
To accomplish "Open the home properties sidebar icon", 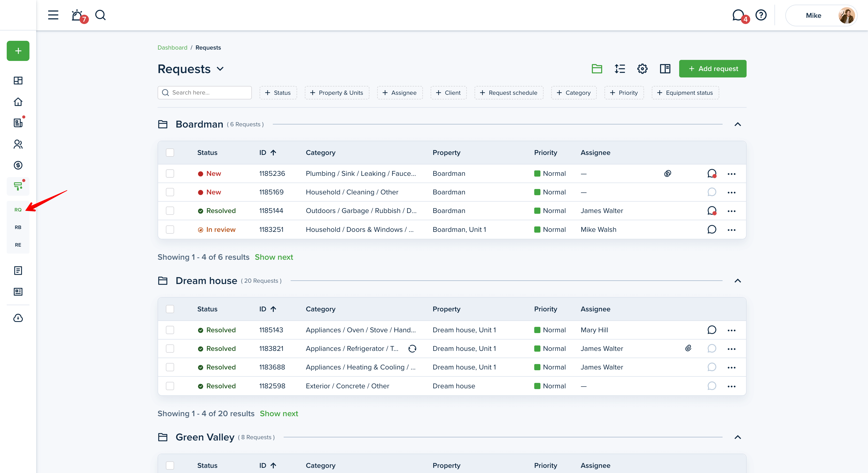I will 18,102.
